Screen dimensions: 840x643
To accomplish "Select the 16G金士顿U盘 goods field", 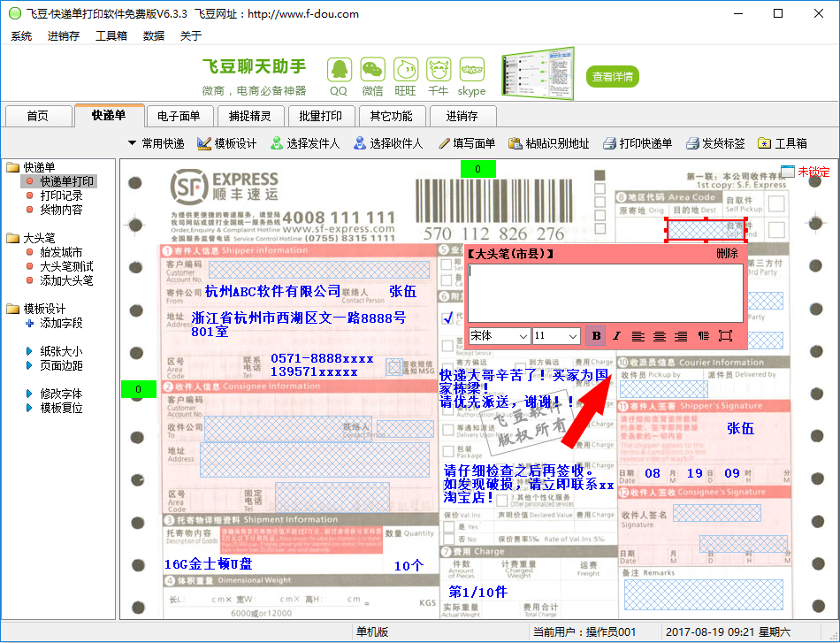I will [x=209, y=563].
